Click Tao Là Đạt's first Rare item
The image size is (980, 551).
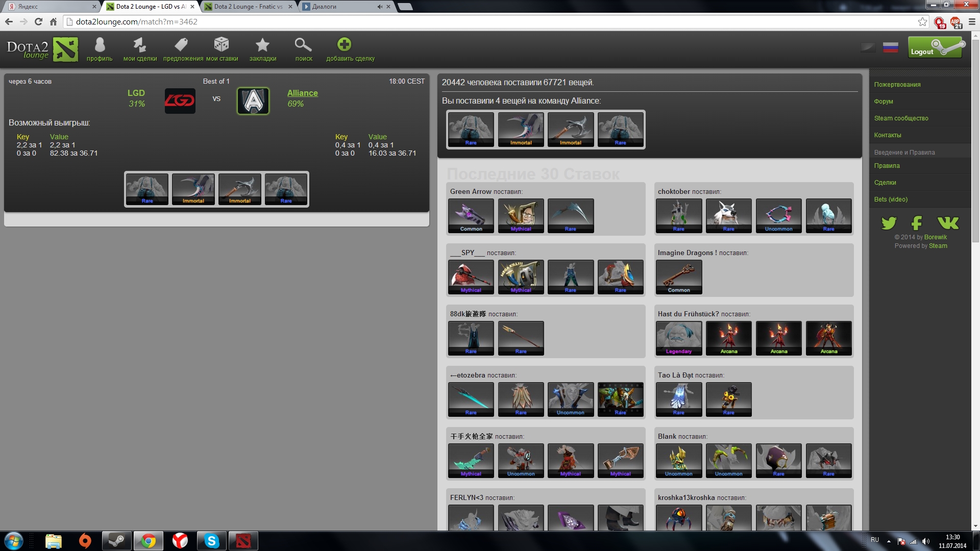click(679, 399)
